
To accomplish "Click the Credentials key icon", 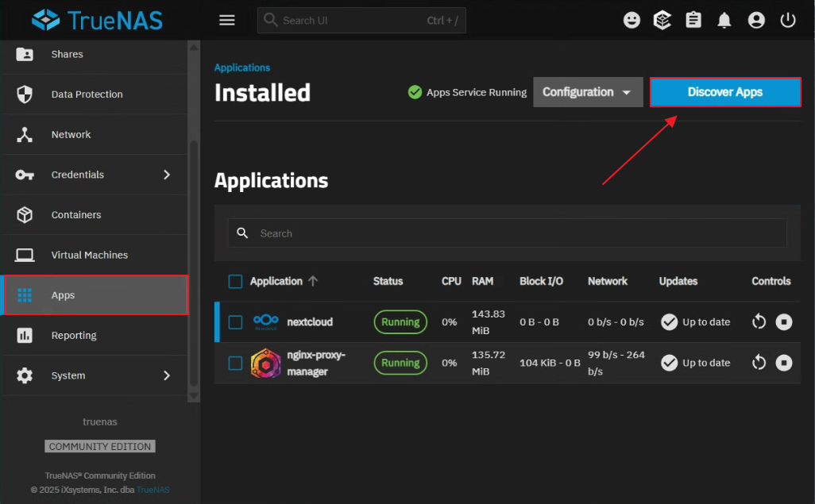I will tap(25, 175).
